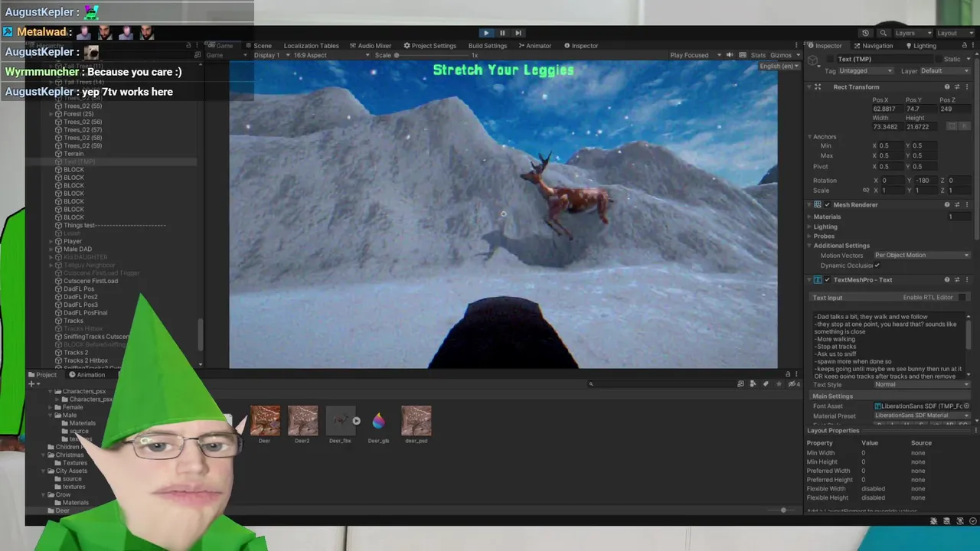The height and width of the screenshot is (551, 980).
Task: Click the Pos X input field
Action: 887,109
